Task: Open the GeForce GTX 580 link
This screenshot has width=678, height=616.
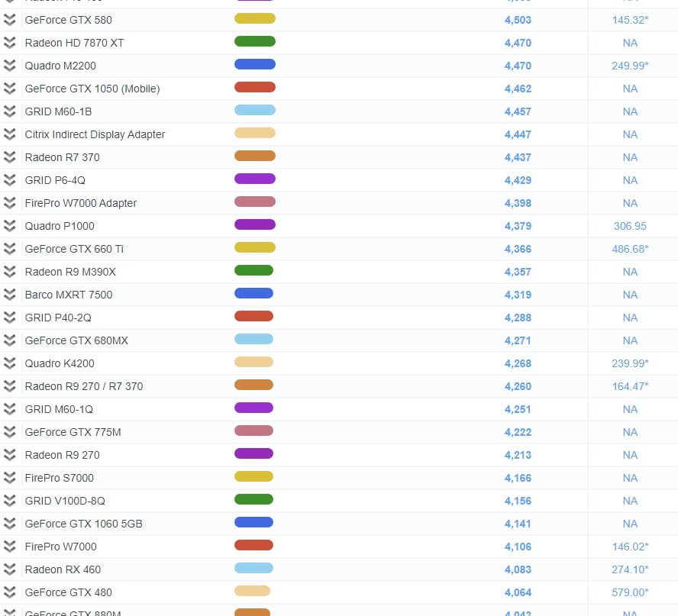Action: pos(68,20)
